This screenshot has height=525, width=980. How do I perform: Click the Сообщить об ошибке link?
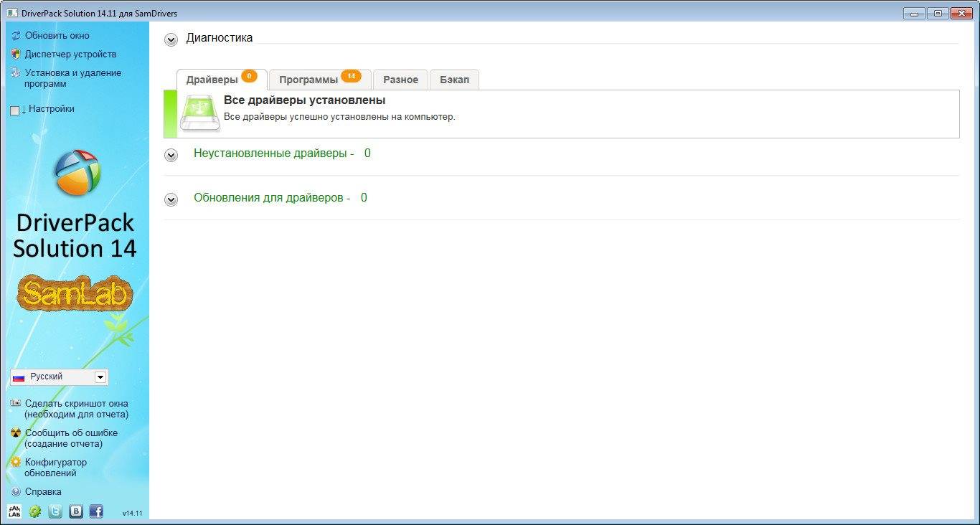pyautogui.click(x=71, y=438)
